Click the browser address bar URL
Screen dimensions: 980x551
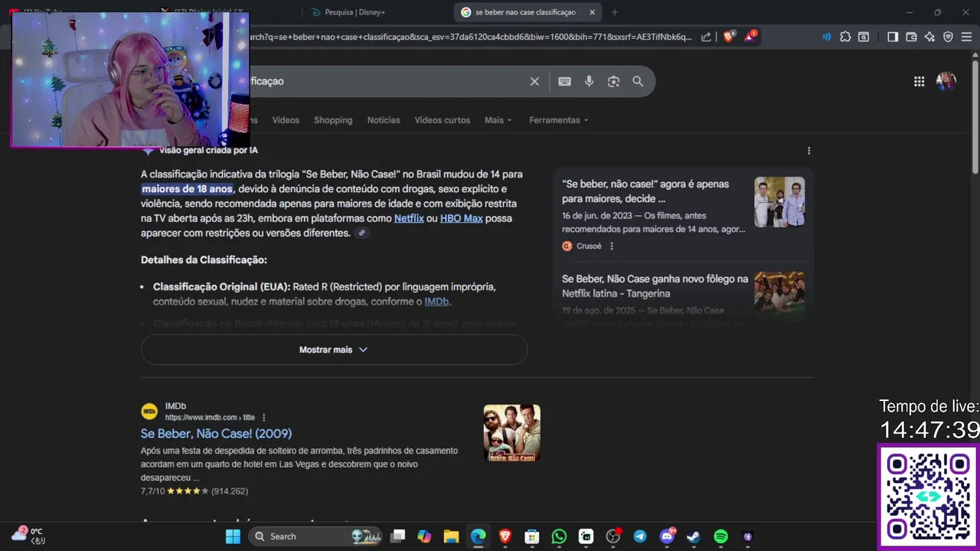coord(471,37)
